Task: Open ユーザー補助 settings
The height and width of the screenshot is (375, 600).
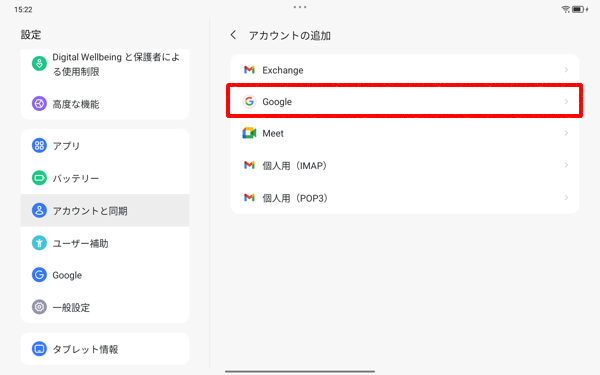Action: point(105,243)
